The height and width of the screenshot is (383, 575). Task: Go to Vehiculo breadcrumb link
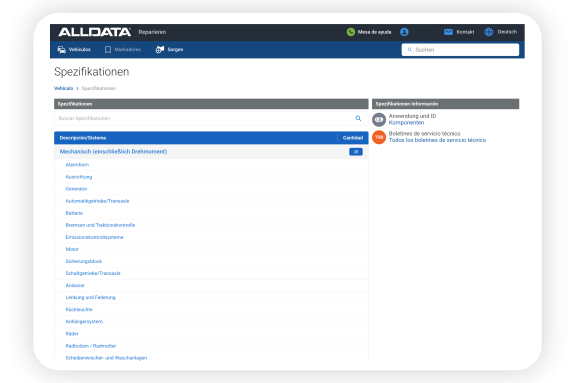tap(63, 88)
